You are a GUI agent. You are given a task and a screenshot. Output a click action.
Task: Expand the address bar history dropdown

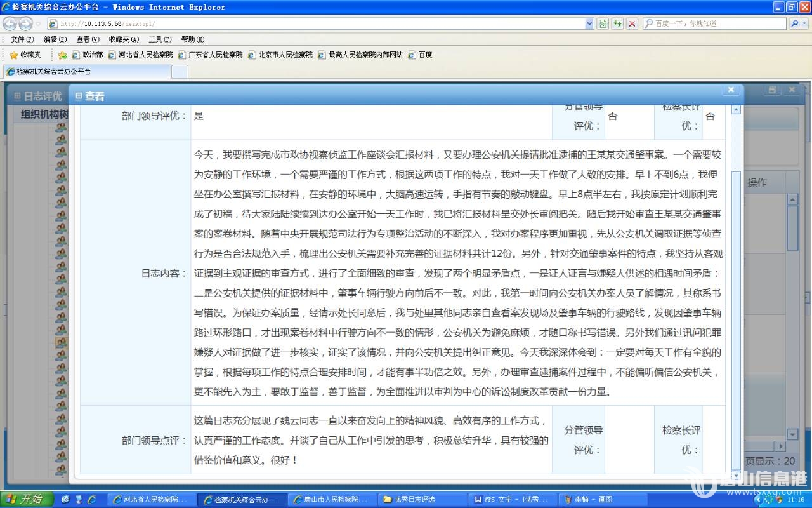coord(589,23)
